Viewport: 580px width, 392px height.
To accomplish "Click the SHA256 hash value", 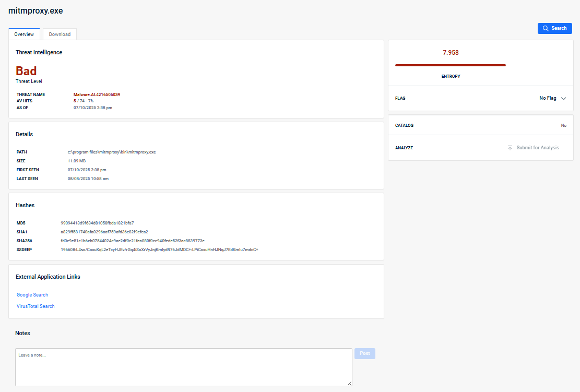I will pos(133,241).
